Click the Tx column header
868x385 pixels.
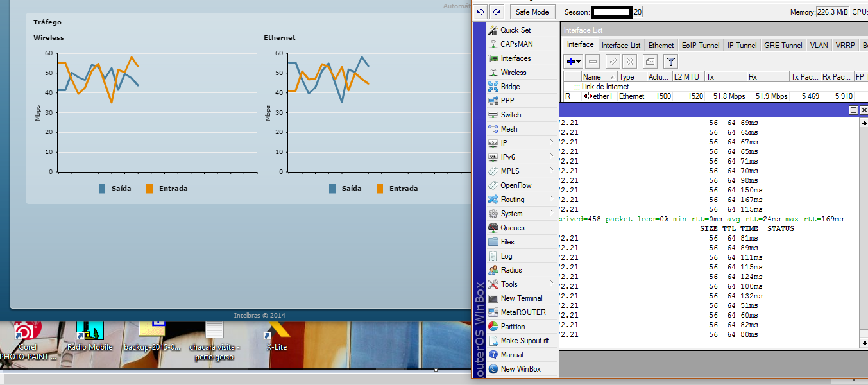[726, 77]
